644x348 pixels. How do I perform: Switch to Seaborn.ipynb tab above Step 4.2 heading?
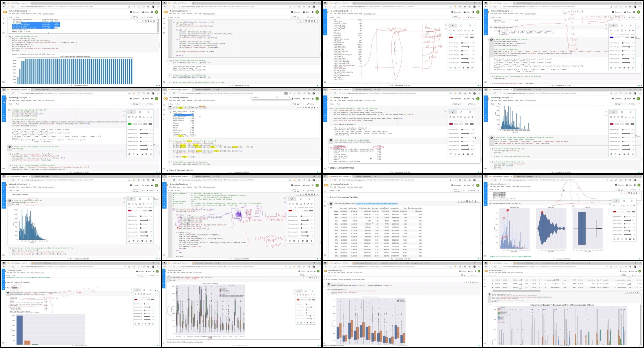coord(43,263)
